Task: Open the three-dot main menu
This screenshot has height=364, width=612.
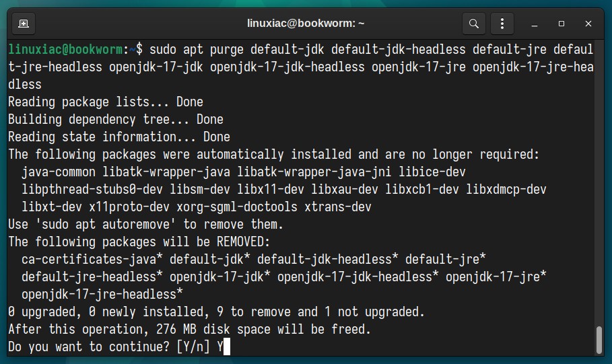Action: [502, 24]
